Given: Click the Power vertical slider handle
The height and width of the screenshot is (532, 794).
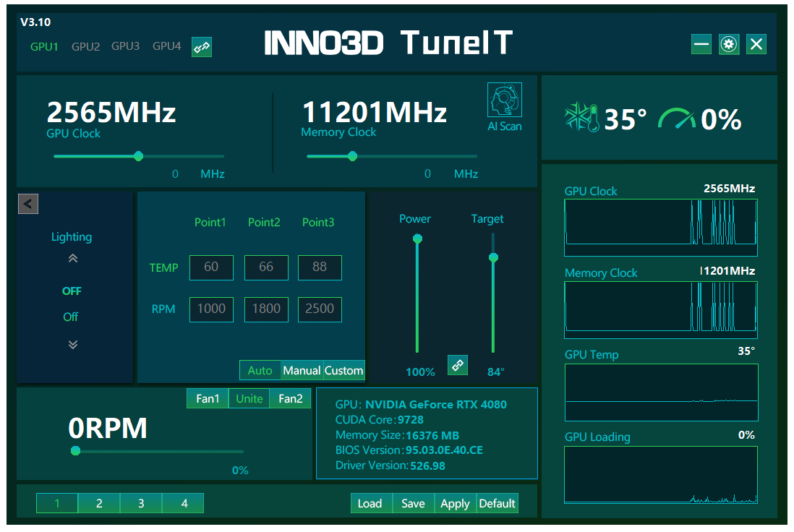Looking at the screenshot, I should click(x=417, y=239).
